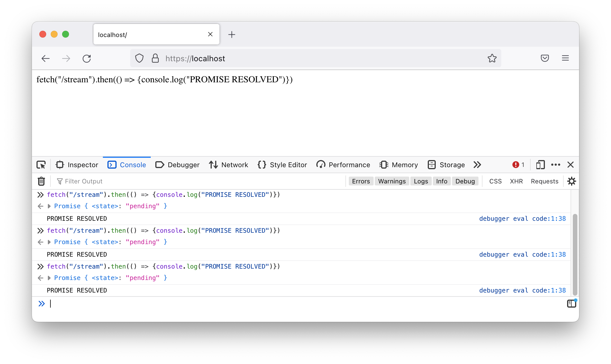611x364 pixels.
Task: Open the Inspector panel
Action: [x=76, y=165]
